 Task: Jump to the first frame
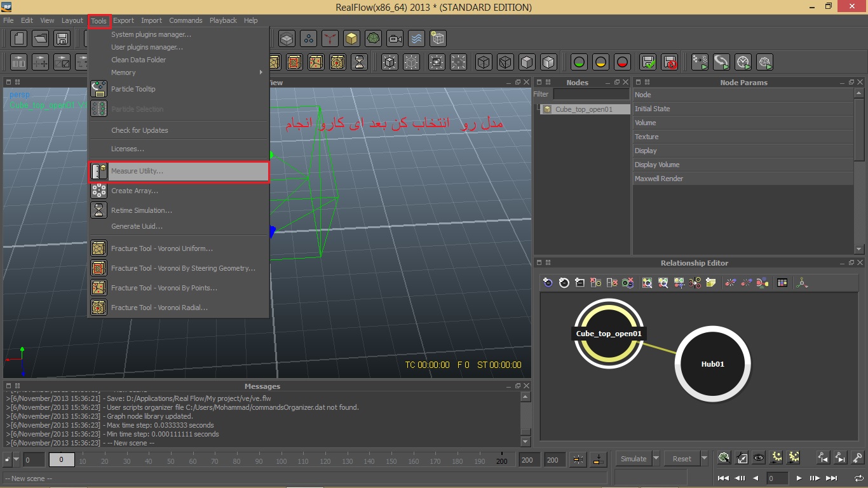click(723, 478)
